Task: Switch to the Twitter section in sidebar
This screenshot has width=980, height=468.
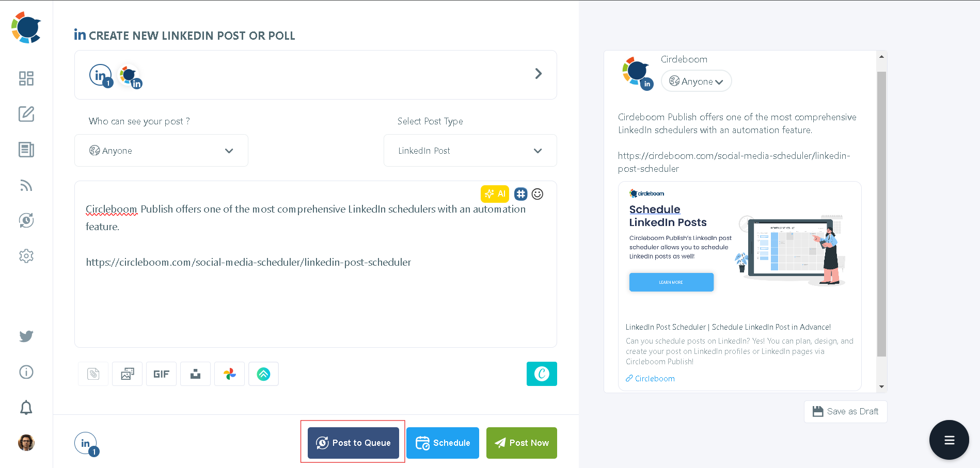Action: (26, 336)
